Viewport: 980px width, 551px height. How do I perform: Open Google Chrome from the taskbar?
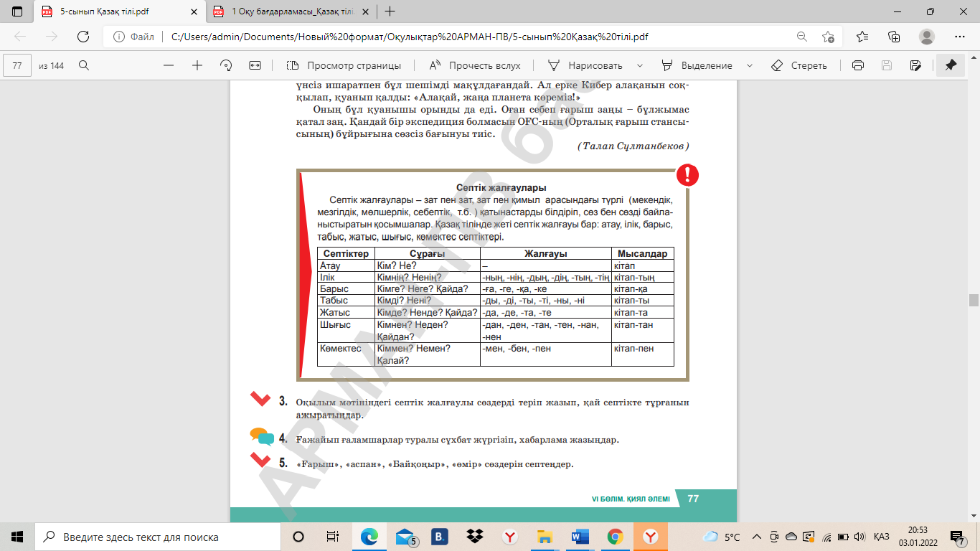click(x=615, y=537)
